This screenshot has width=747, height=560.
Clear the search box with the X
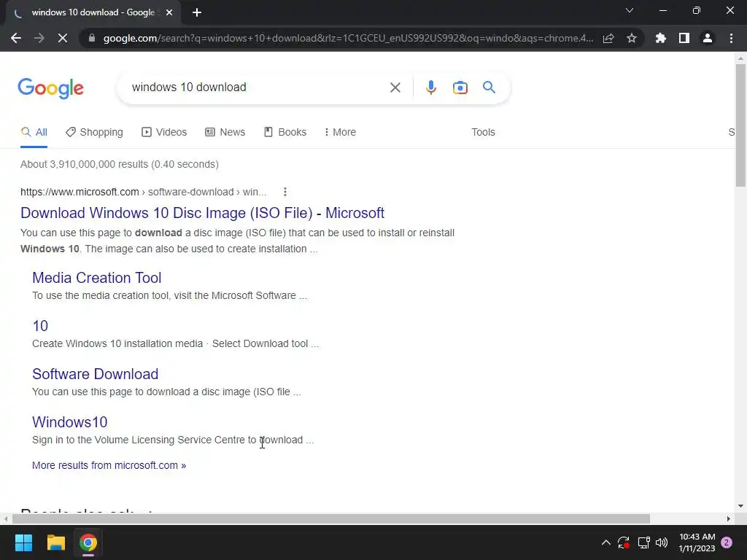click(x=395, y=87)
